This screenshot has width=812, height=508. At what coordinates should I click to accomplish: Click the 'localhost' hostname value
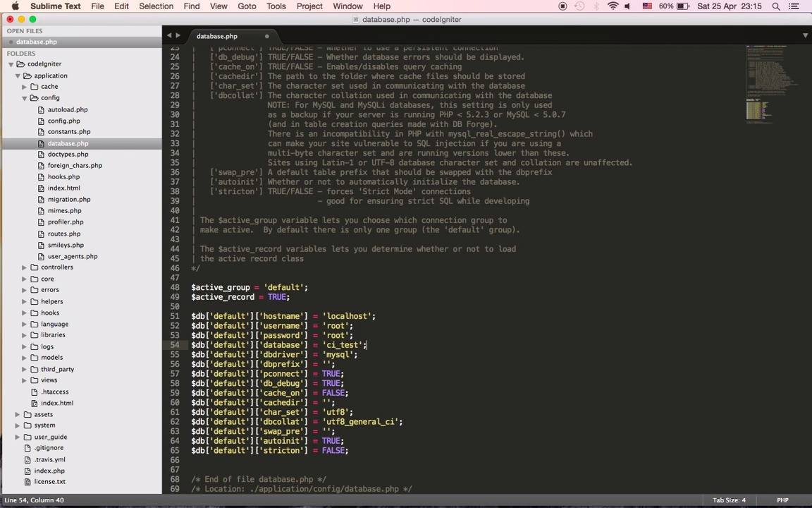[x=347, y=316]
